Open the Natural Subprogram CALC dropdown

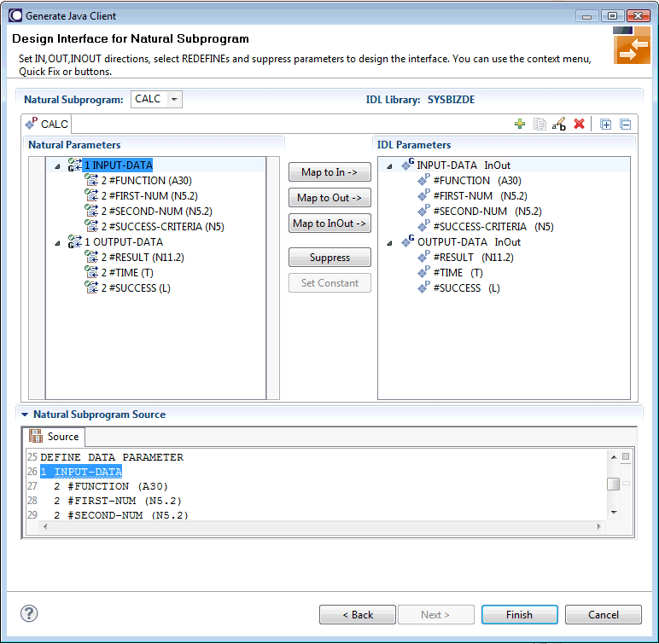click(x=174, y=100)
